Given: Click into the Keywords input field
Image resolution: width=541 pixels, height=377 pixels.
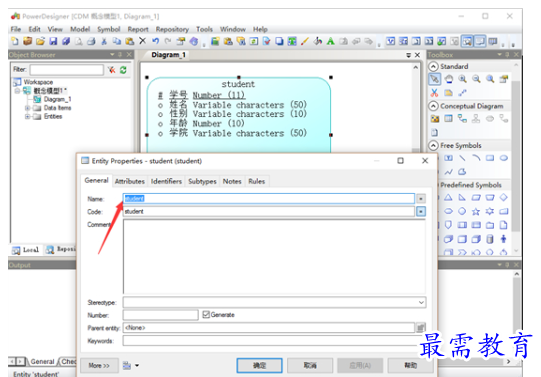Looking at the screenshot, I should (274, 341).
